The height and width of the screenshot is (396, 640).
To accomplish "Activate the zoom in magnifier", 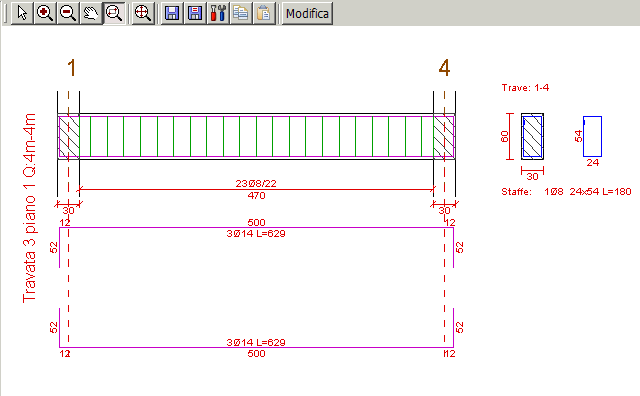I will pyautogui.click(x=45, y=13).
